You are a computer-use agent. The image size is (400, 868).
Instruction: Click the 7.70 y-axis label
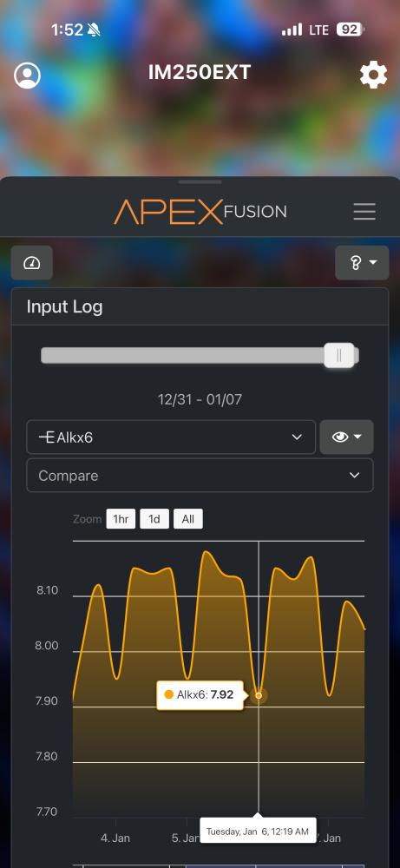tap(47, 812)
